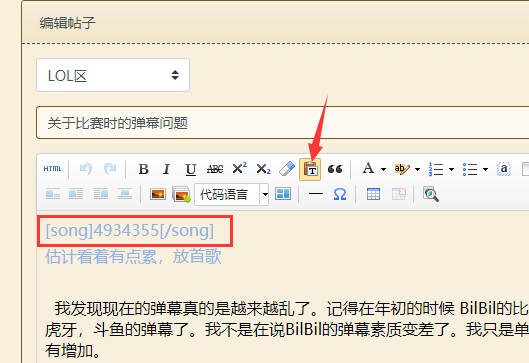Open find and replace
Viewport: 529px width, 363px height.
pyautogui.click(x=431, y=194)
